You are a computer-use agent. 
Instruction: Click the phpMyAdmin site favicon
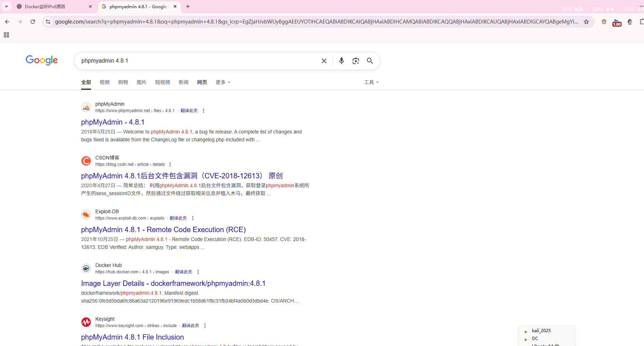click(x=86, y=107)
